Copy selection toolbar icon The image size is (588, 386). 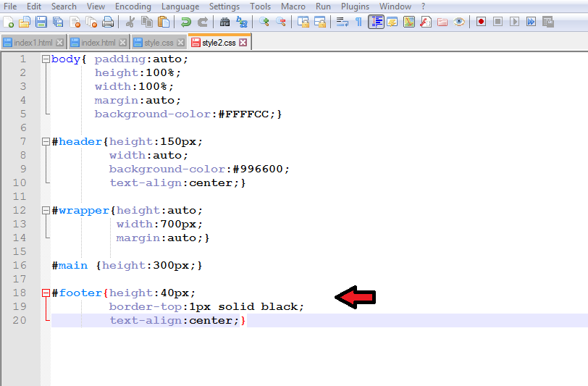(x=146, y=22)
